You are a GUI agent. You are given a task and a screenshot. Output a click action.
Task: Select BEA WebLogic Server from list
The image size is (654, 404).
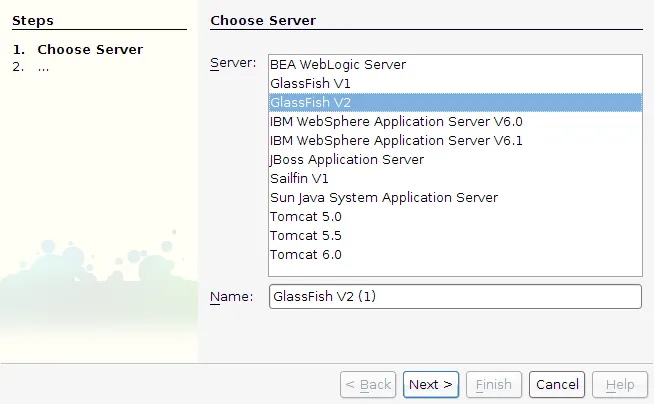click(337, 65)
